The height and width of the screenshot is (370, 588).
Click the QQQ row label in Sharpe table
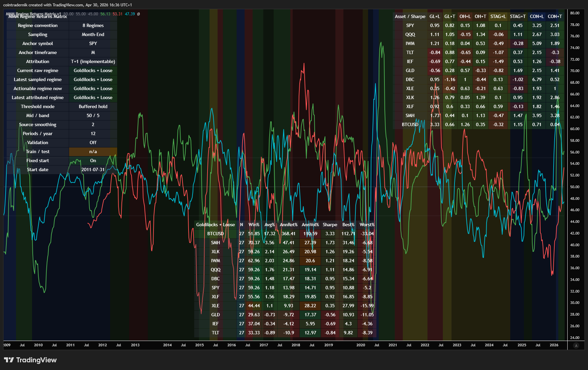coord(410,35)
